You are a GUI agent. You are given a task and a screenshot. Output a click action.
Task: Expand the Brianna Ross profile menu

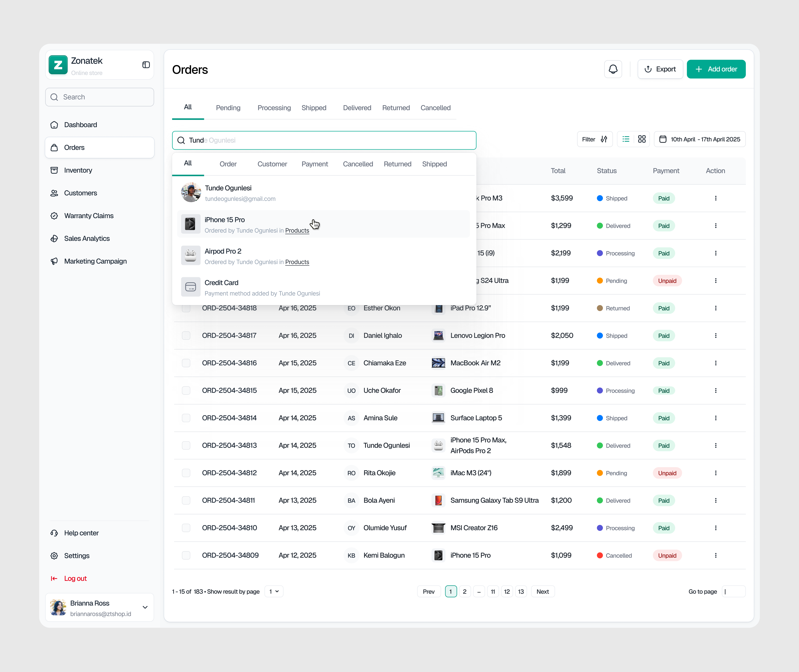click(x=145, y=607)
